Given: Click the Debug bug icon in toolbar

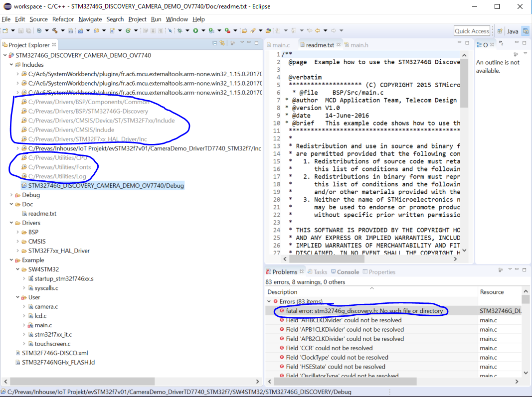Looking at the screenshot, I should coord(179,31).
